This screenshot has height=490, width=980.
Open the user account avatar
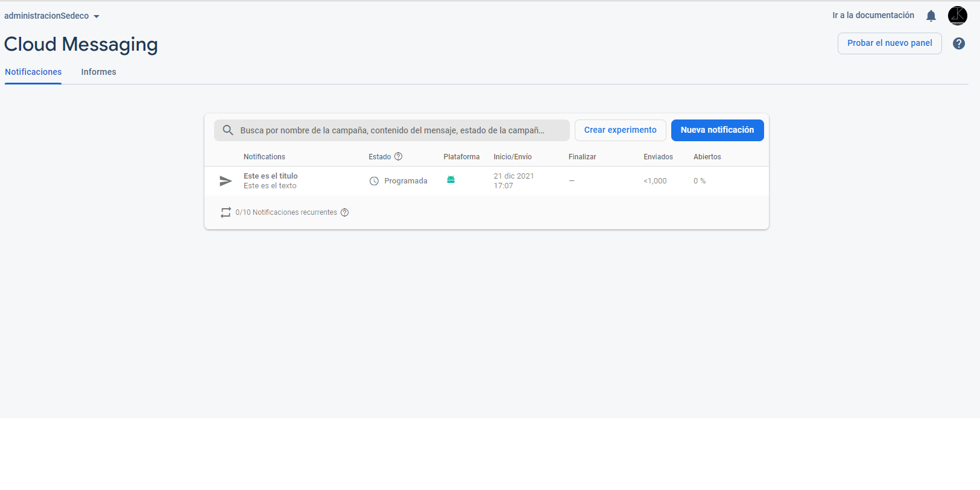coord(957,16)
